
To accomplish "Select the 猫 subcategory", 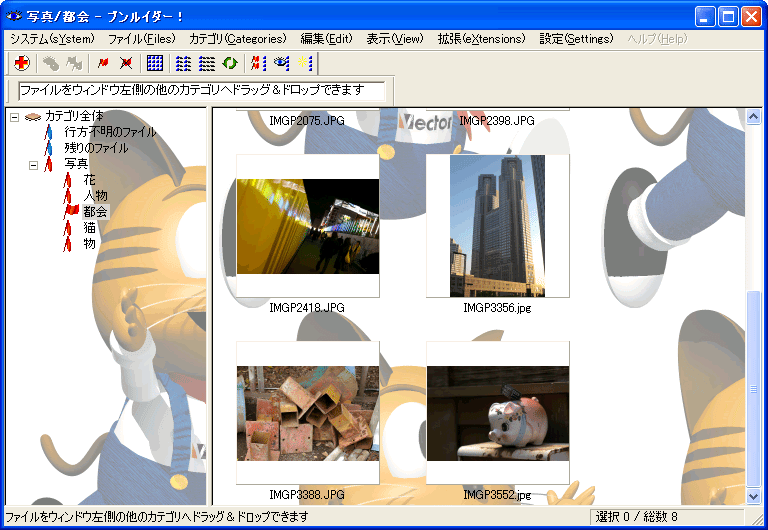I will pyautogui.click(x=89, y=227).
